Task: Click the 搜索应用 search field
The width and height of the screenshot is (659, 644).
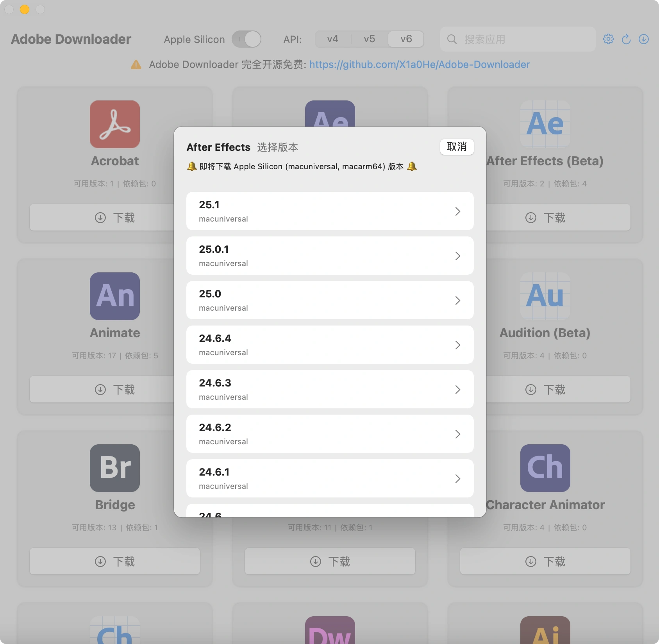Action: 518,39
